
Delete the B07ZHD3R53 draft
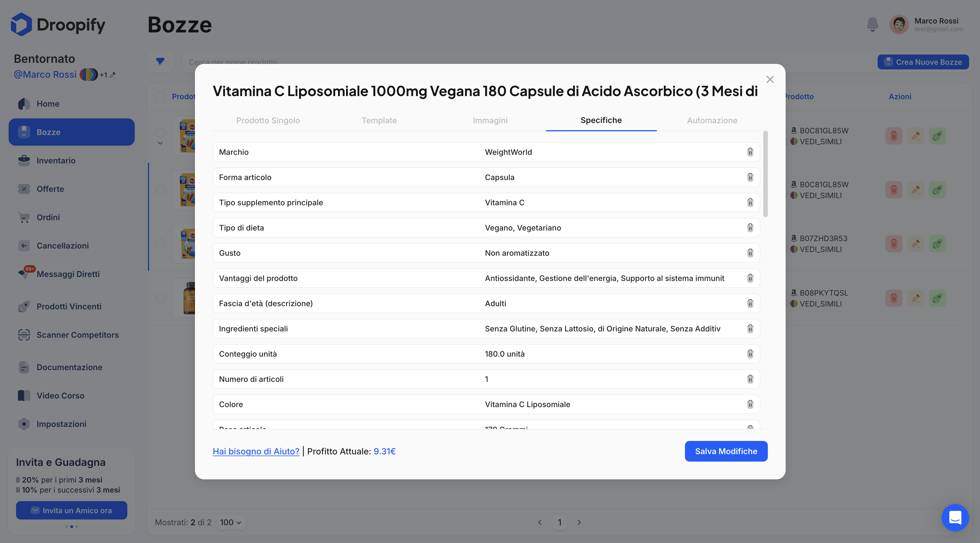click(x=894, y=243)
